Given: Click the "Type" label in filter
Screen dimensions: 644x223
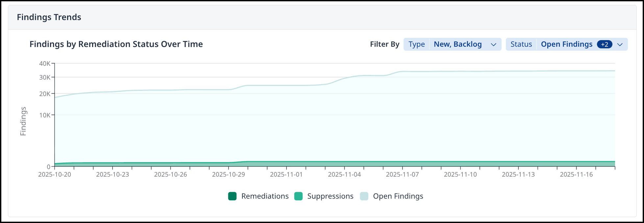Looking at the screenshot, I should (416, 44).
